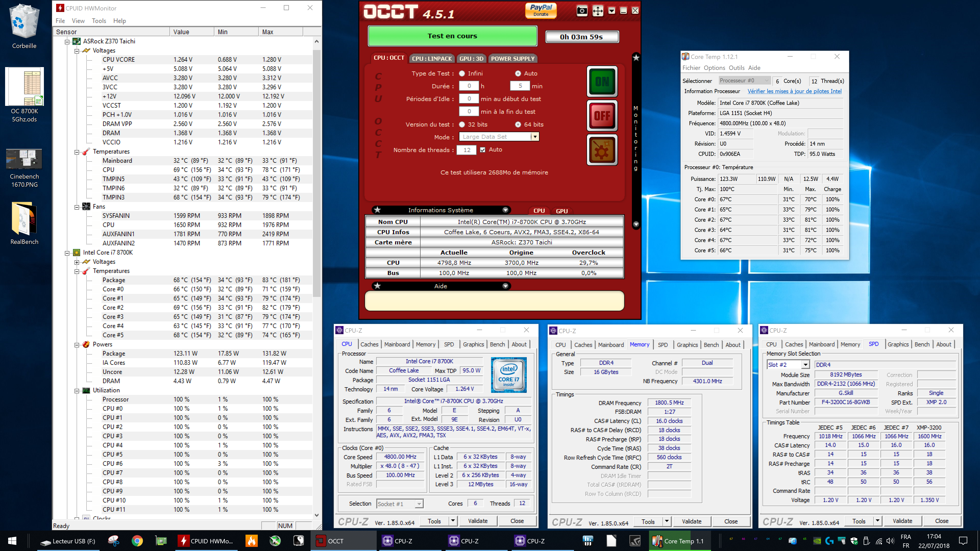Uncheck the Auto threads checkbox
980x551 pixels.
482,150
